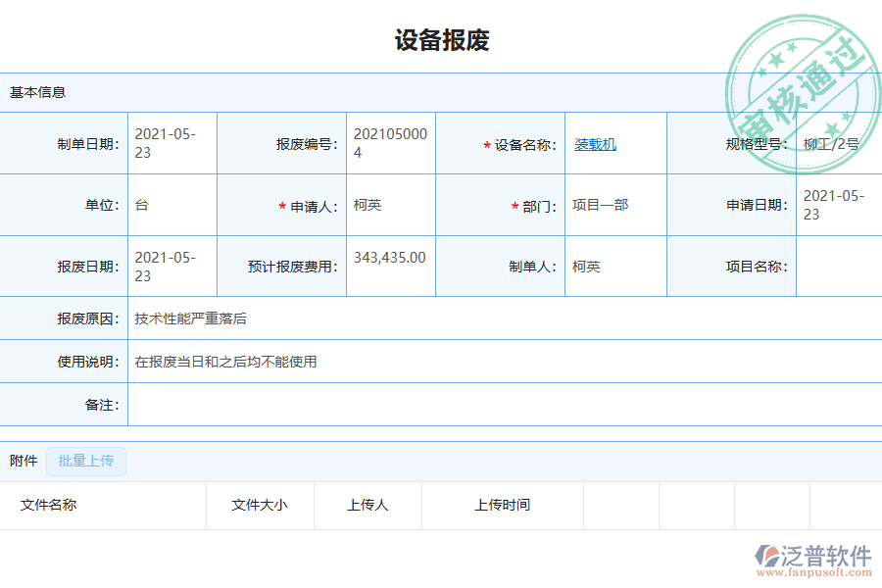Click the 文件大小 column header
The width and height of the screenshot is (882, 588).
(260, 506)
